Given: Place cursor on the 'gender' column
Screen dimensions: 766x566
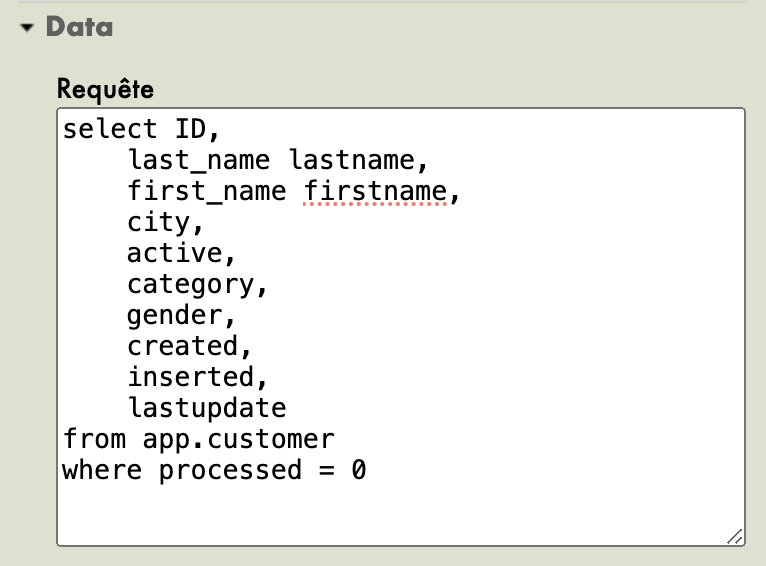Looking at the screenshot, I should coord(174,315).
